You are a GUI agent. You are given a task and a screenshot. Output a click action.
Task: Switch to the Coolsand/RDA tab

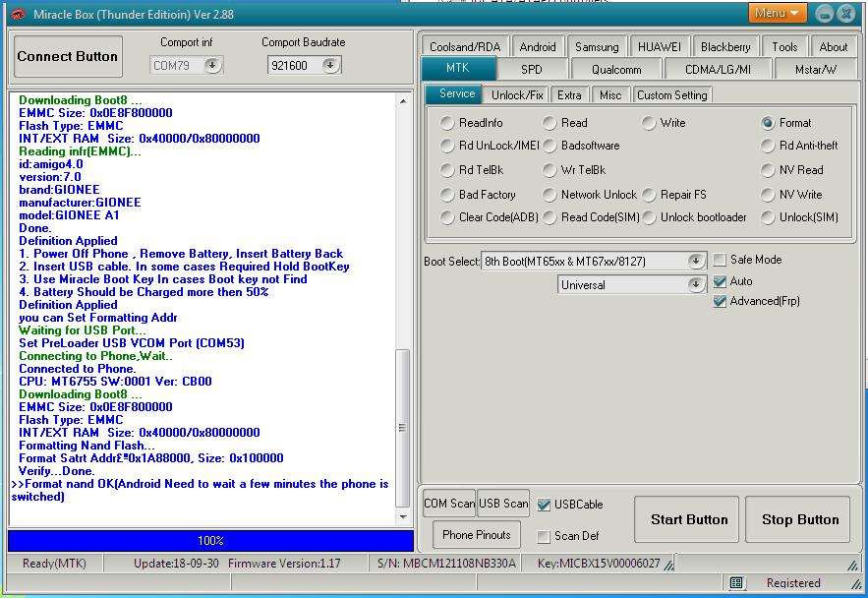click(465, 47)
